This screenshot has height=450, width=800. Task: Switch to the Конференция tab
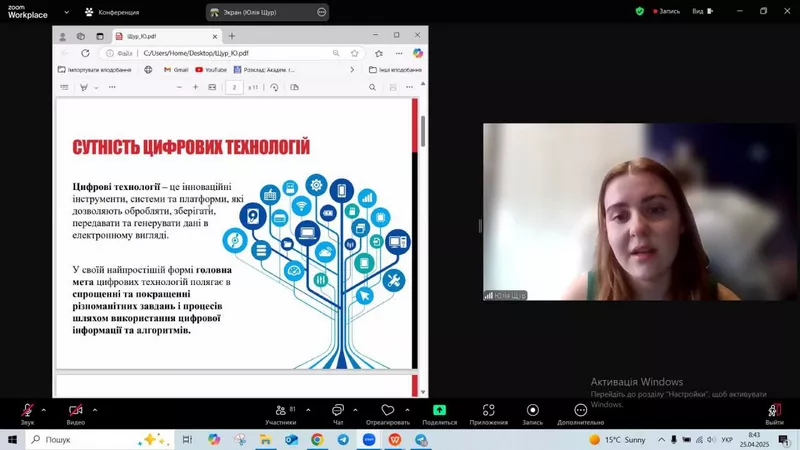(x=112, y=12)
